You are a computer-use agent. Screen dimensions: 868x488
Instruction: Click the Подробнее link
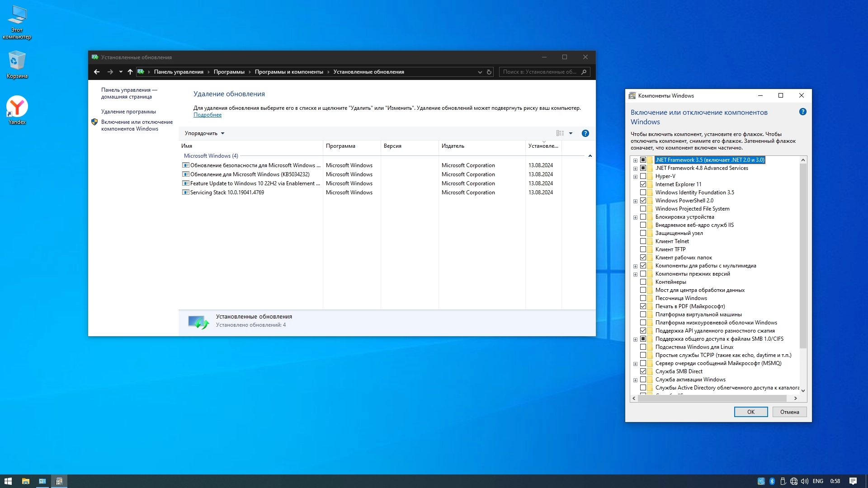[x=208, y=115]
